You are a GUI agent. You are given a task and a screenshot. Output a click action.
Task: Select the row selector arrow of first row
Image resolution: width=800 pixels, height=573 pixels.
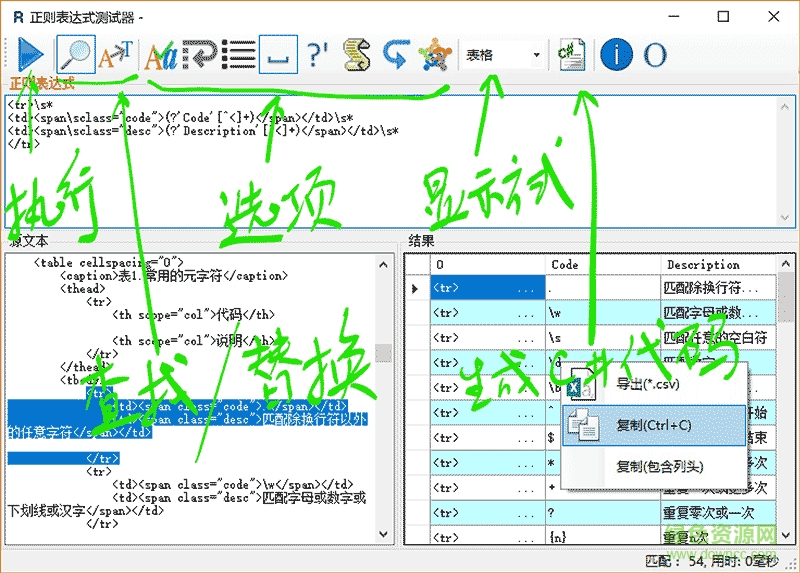coord(417,288)
